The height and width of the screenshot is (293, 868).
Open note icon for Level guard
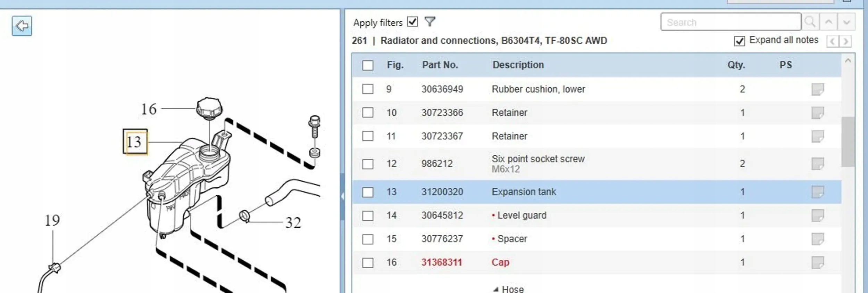coord(818,215)
